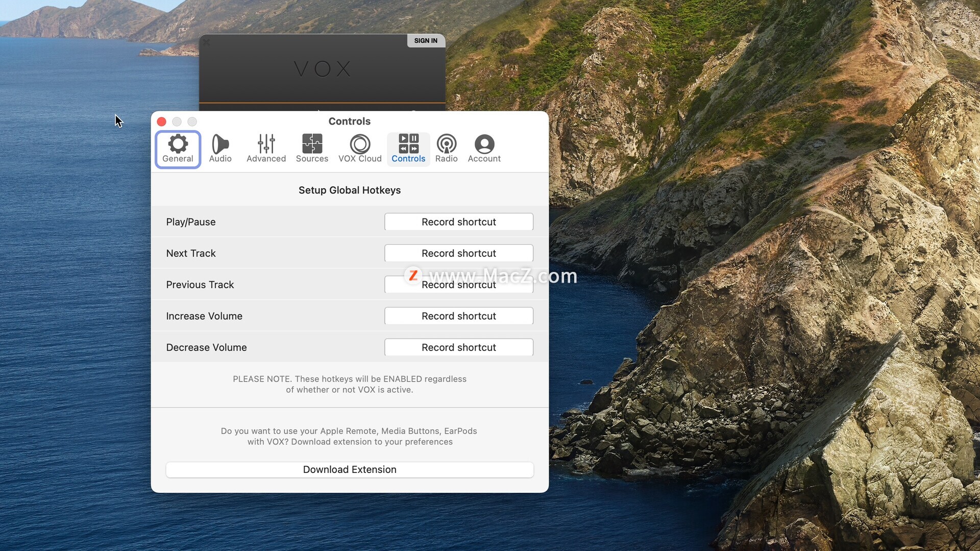Record shortcut for Next Track
980x551 pixels.
(459, 253)
